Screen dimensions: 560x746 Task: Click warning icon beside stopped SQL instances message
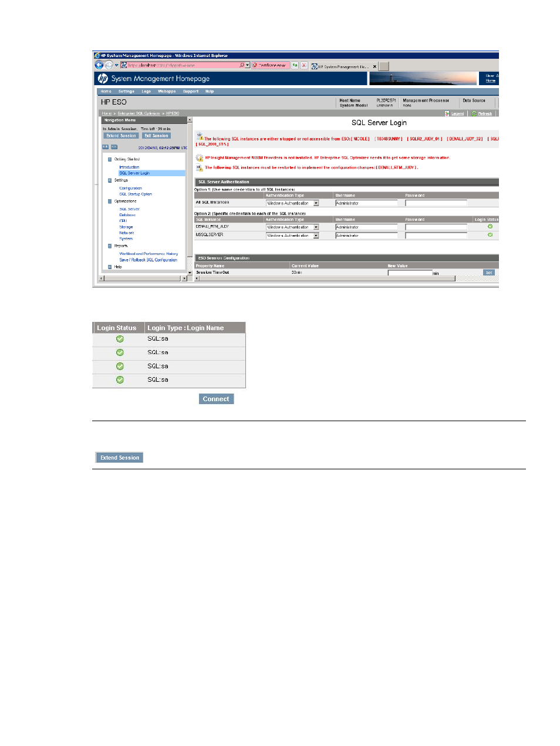[x=200, y=136]
